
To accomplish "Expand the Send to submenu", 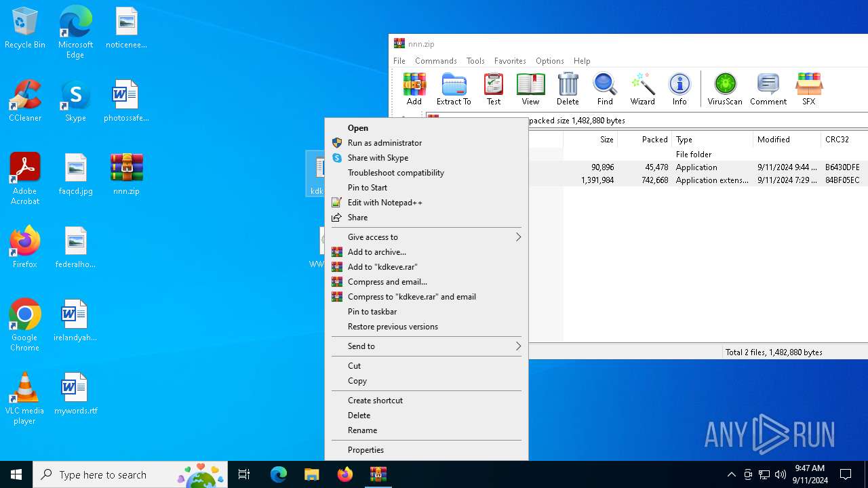I will click(x=427, y=346).
